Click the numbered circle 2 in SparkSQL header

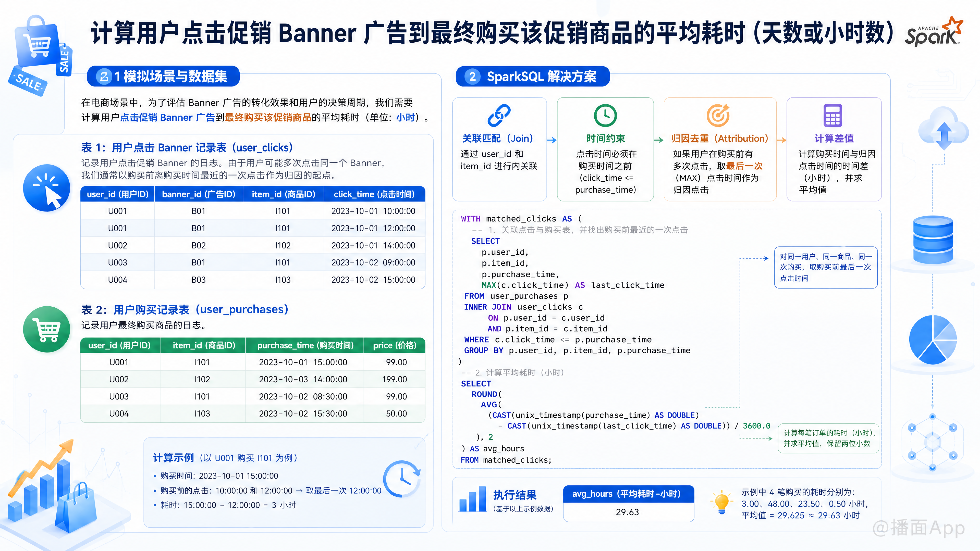[472, 77]
